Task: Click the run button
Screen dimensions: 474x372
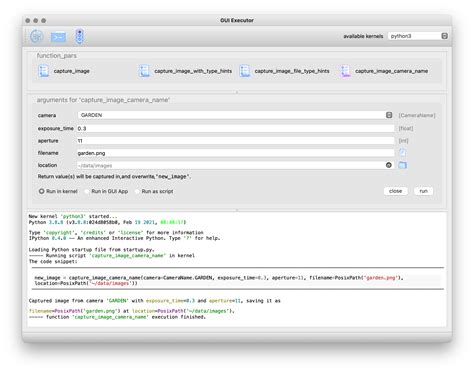Action: (x=423, y=191)
